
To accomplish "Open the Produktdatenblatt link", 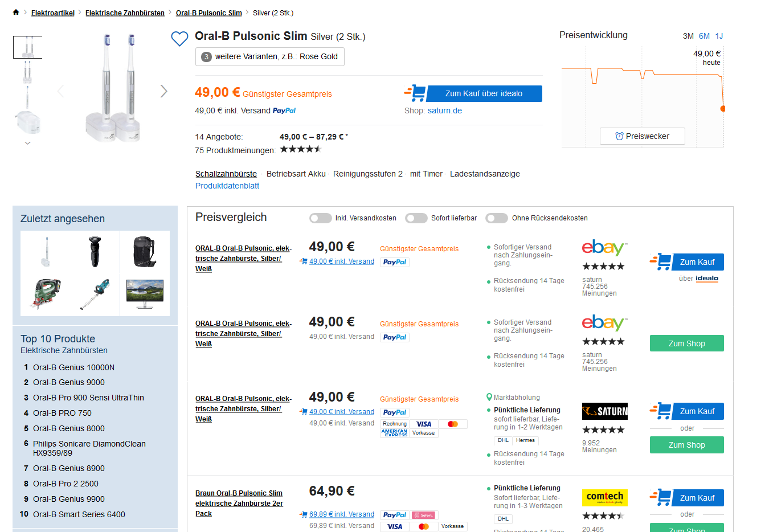I will tap(227, 186).
